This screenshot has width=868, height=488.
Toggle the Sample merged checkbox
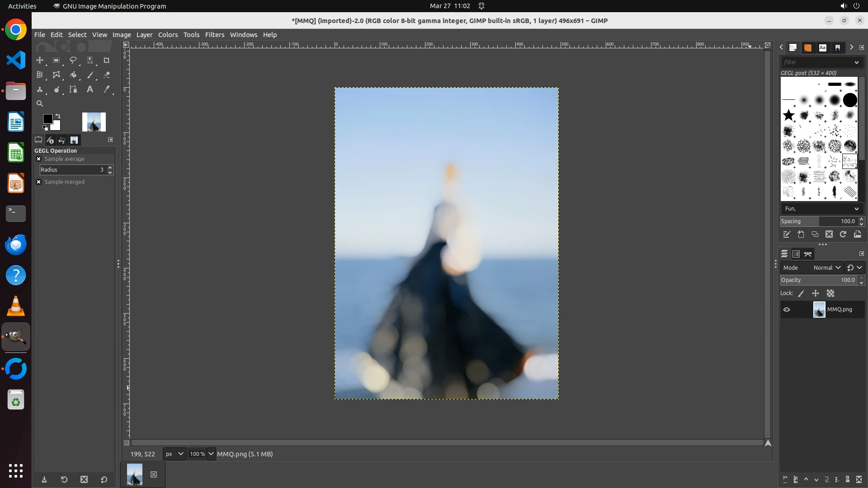[39, 182]
